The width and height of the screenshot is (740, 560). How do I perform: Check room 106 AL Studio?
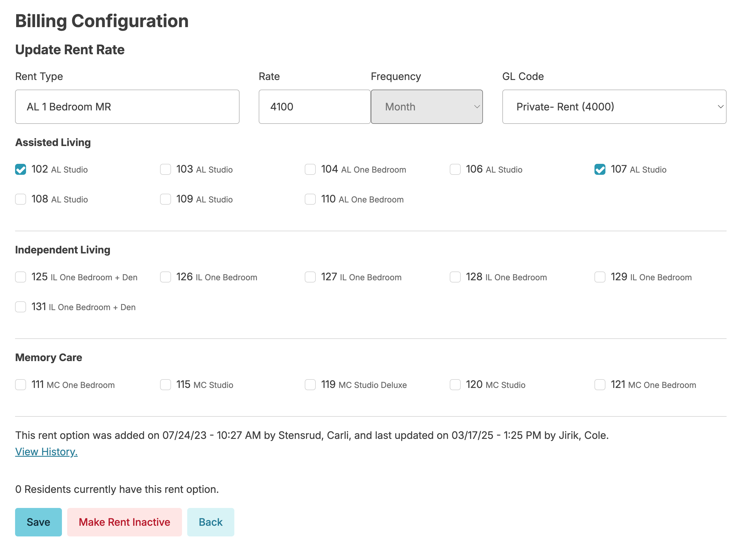point(455,170)
